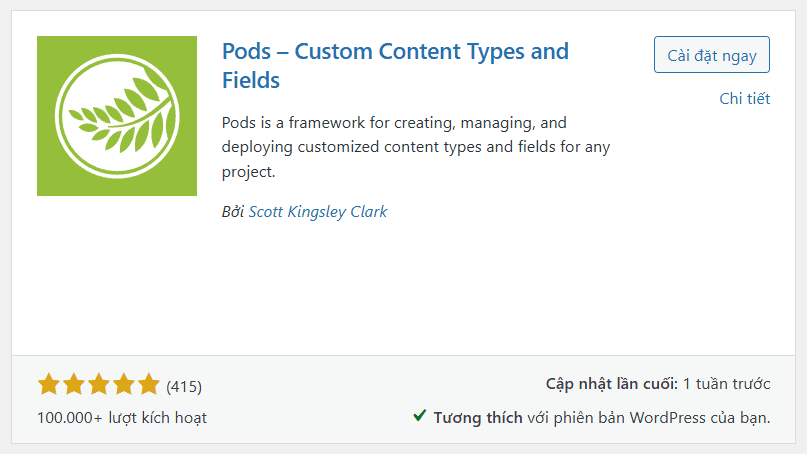The width and height of the screenshot is (807, 454).
Task: Click the (415) rating count
Action: coord(184,387)
